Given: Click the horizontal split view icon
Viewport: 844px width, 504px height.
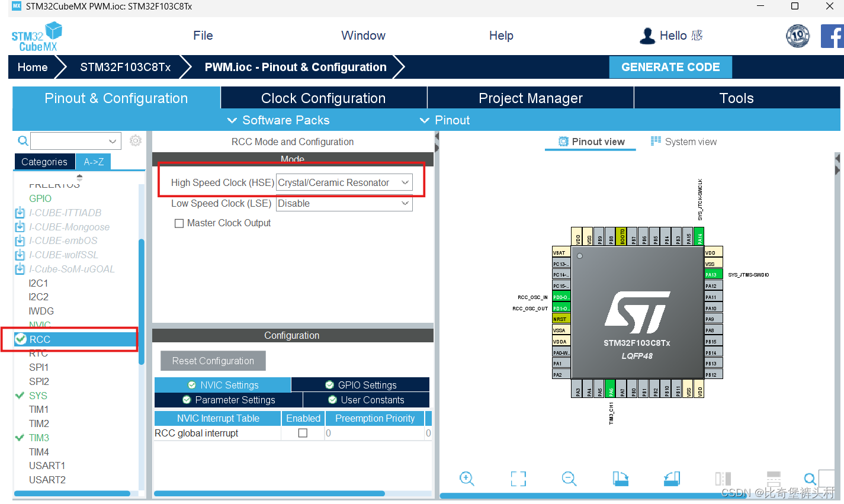Looking at the screenshot, I should click(774, 479).
